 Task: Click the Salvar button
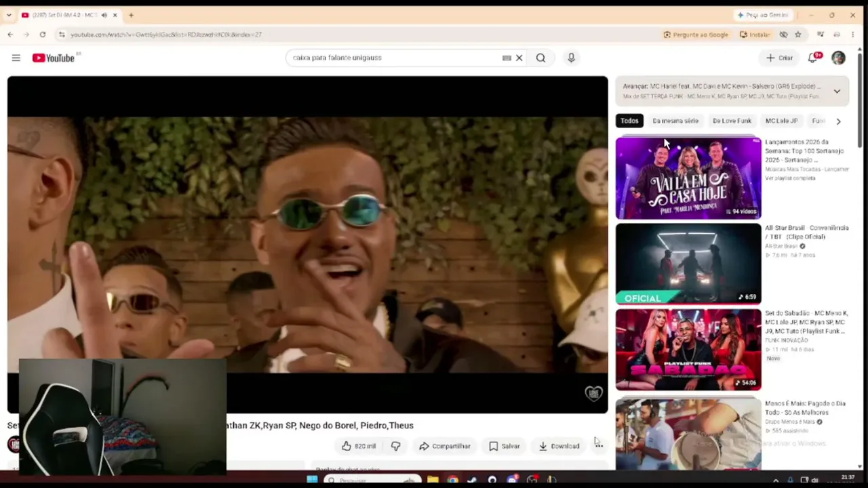point(504,446)
